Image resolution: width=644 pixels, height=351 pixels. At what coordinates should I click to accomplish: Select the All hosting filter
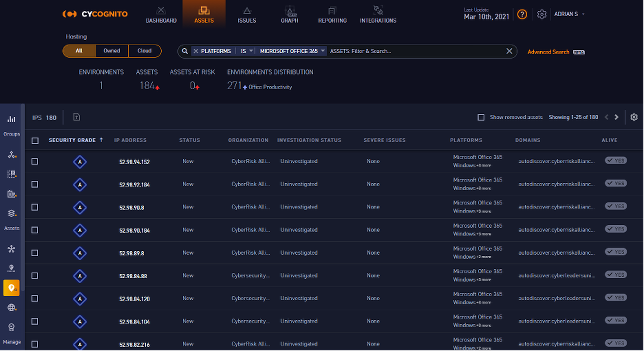pos(79,51)
